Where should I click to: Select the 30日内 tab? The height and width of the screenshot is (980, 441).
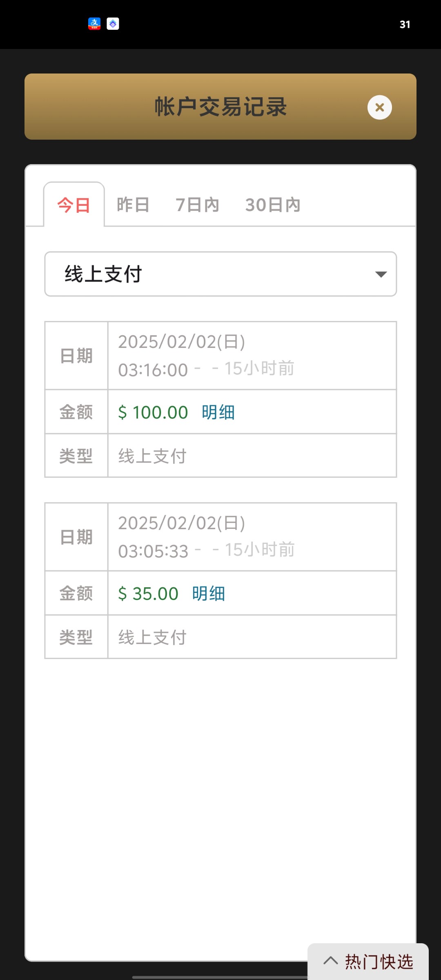point(273,205)
